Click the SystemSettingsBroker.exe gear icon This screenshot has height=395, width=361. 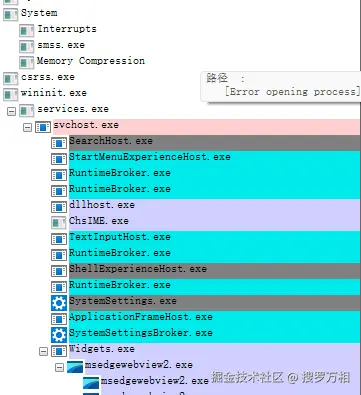[x=59, y=335]
